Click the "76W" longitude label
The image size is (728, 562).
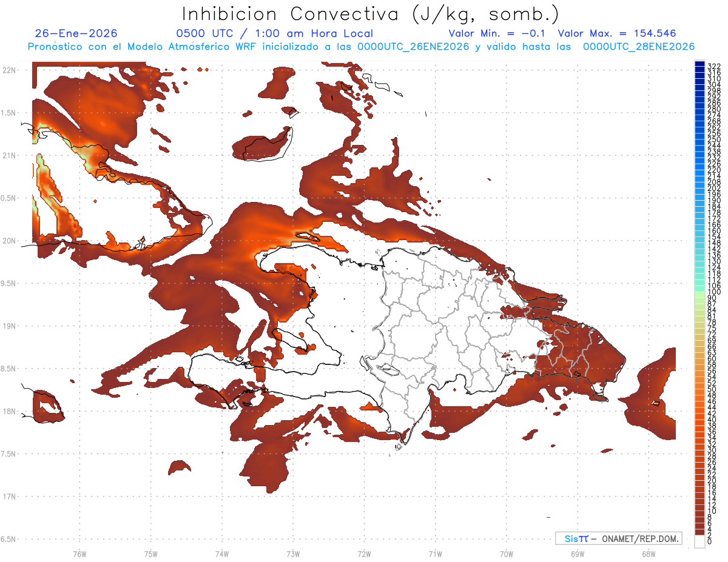79,554
